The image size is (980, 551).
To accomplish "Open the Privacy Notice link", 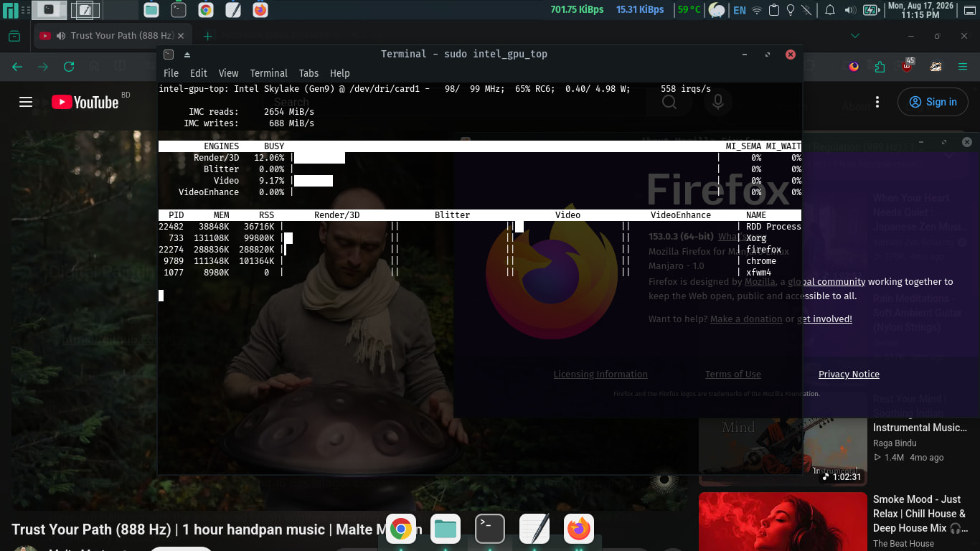I will 849,374.
